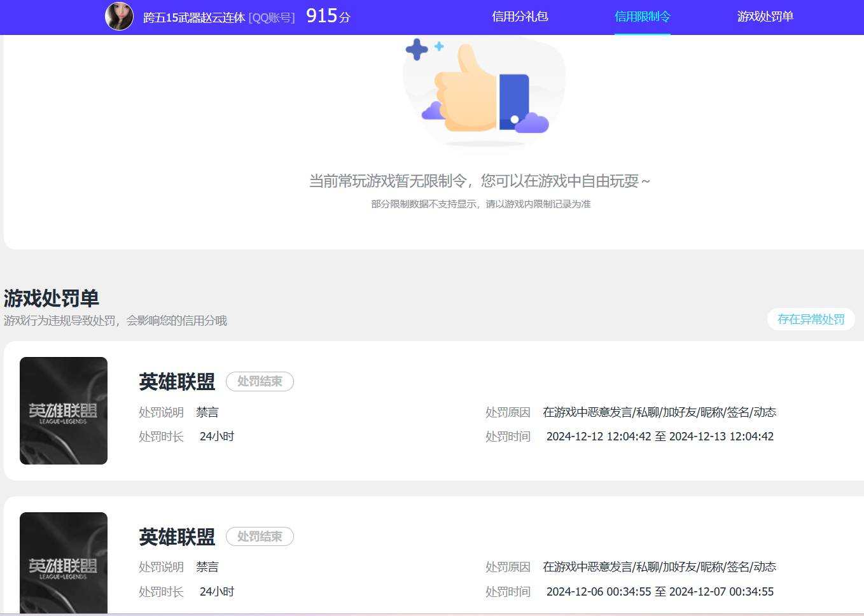
Task: Select the 英雄联盟 title of the 2024-12-12 penalty
Action: [177, 382]
